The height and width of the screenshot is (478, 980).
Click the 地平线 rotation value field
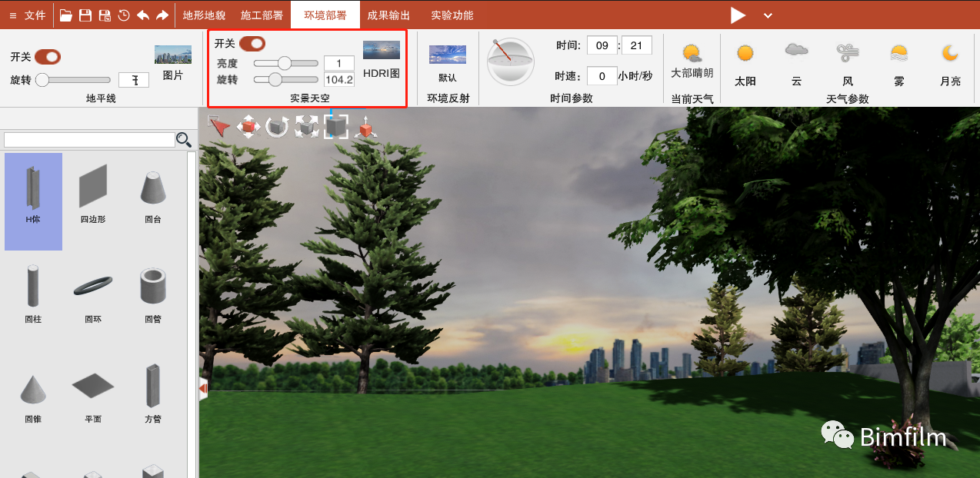[134, 80]
